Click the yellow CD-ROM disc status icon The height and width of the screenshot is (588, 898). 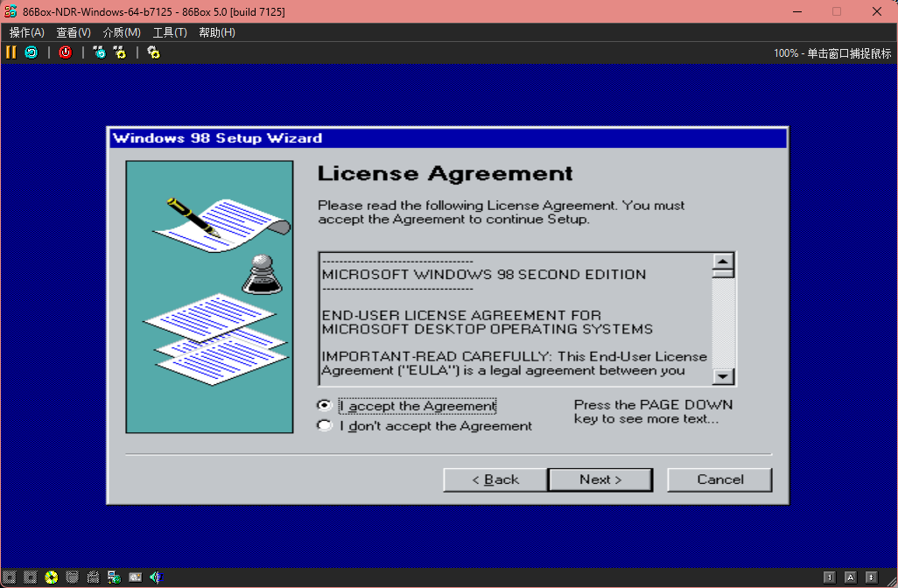point(51,577)
